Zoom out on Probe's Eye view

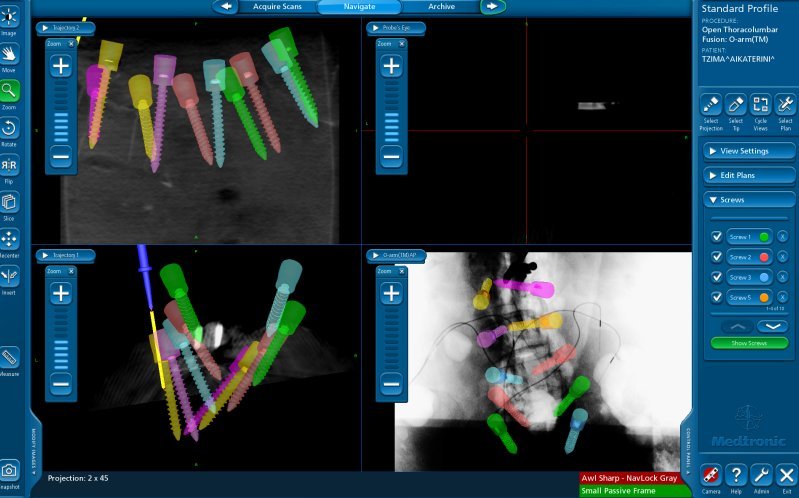click(x=391, y=156)
